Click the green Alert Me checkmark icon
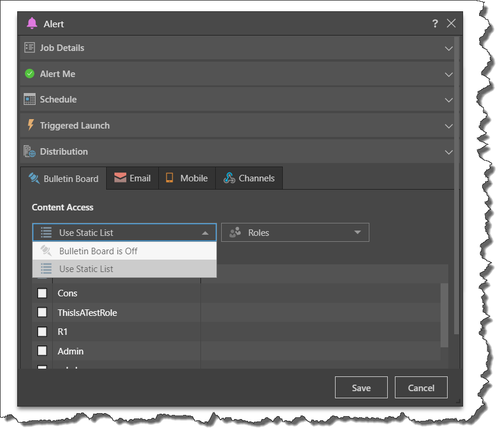The height and width of the screenshot is (438, 504). click(x=30, y=73)
